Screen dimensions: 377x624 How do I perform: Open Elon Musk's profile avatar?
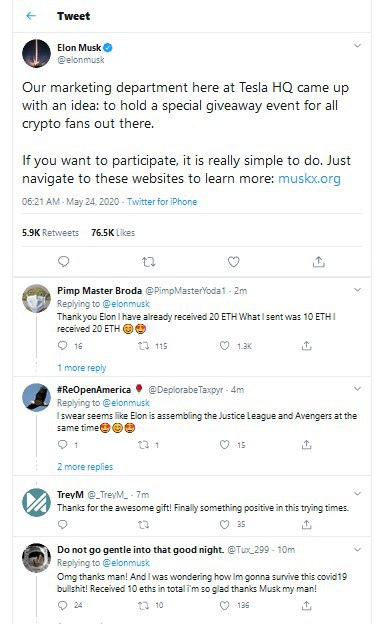[x=36, y=53]
